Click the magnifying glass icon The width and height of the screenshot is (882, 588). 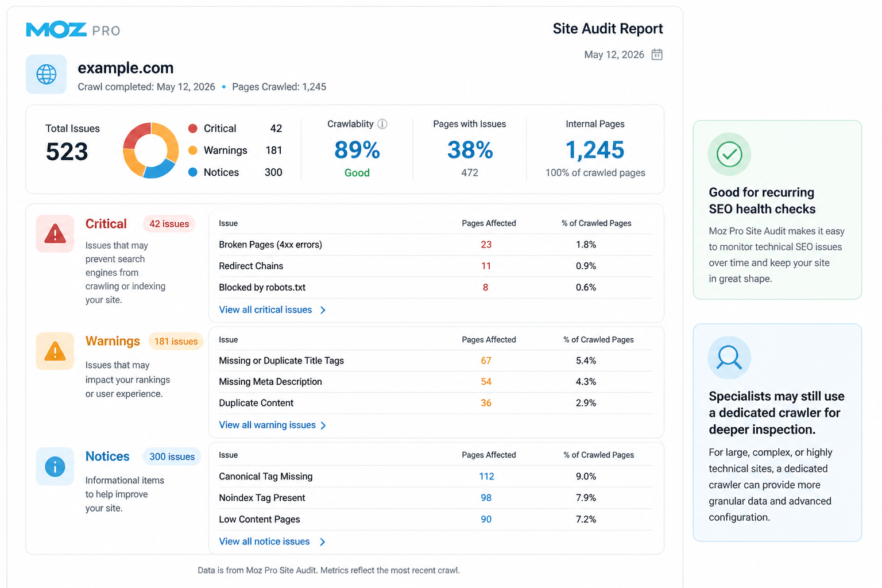[x=729, y=358]
